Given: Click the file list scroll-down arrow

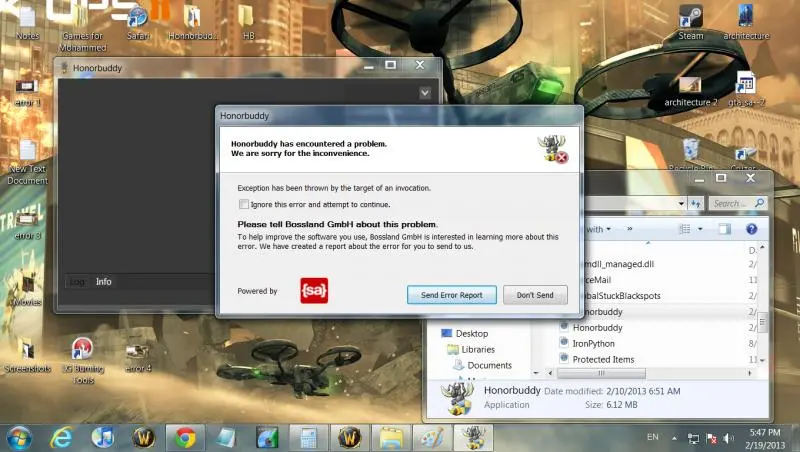Looking at the screenshot, I should point(762,360).
